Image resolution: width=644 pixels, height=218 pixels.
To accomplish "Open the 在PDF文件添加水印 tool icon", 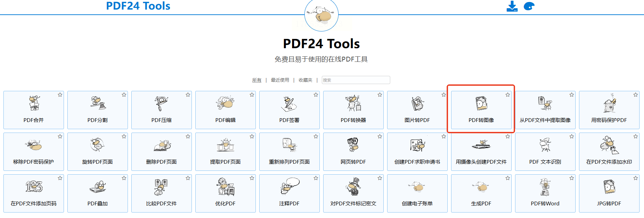I will pos(609,145).
